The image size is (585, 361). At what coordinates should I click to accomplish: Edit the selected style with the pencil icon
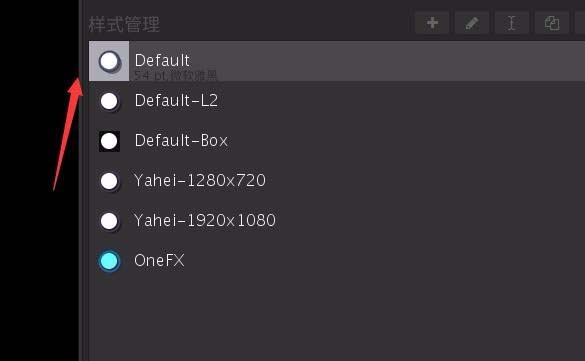pos(472,23)
